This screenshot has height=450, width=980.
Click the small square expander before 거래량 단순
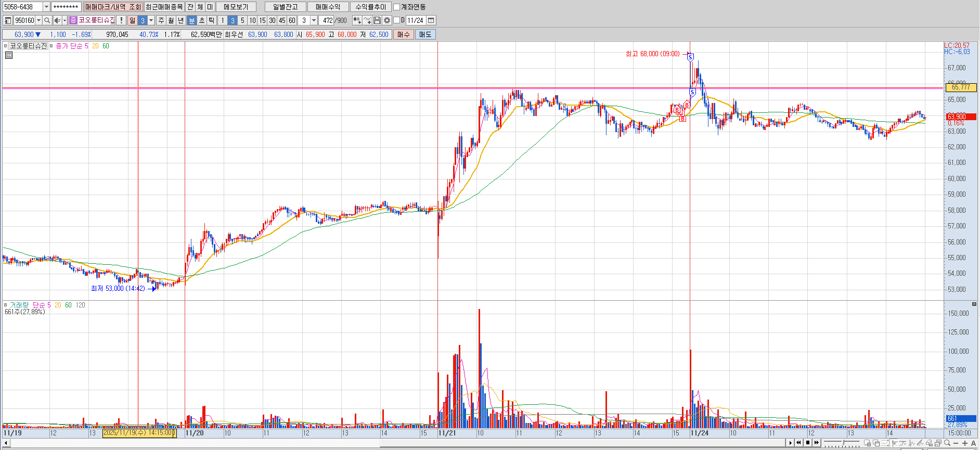click(x=6, y=305)
